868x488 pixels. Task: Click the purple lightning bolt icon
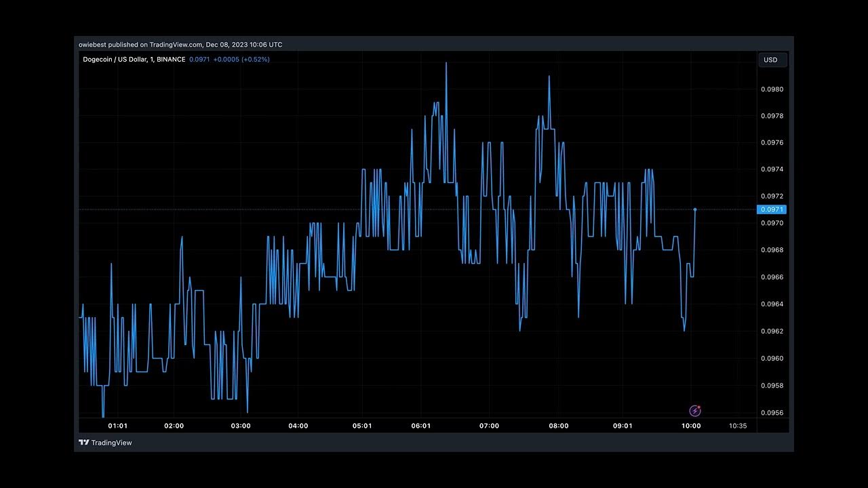[694, 411]
